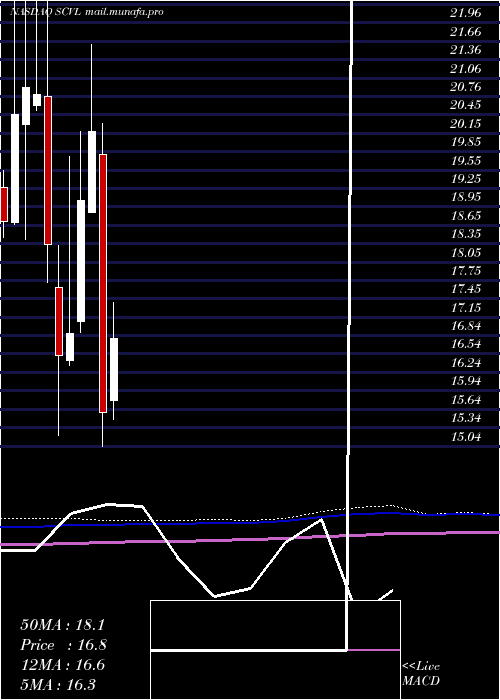Image resolution: width=500 pixels, height=700 pixels.
Task: Click the 15.04 price axis label
Action: click(466, 436)
